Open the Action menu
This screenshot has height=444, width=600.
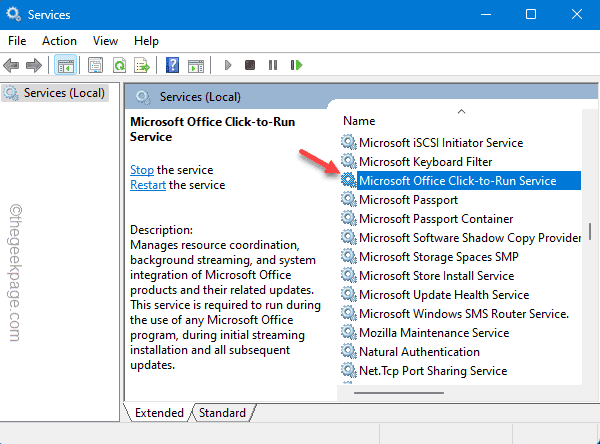59,41
